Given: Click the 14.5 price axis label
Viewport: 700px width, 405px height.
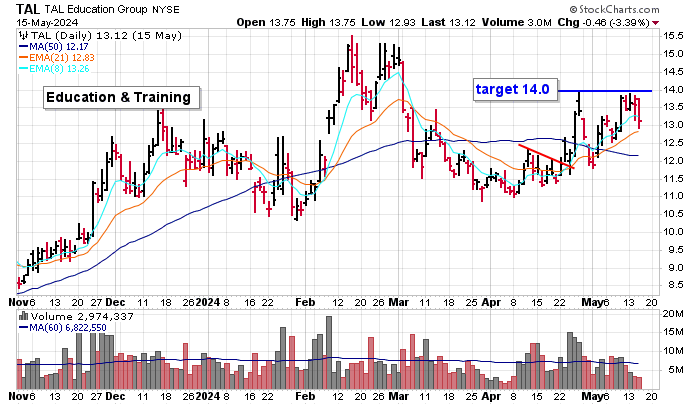Looking at the screenshot, I should pyautogui.click(x=673, y=71).
